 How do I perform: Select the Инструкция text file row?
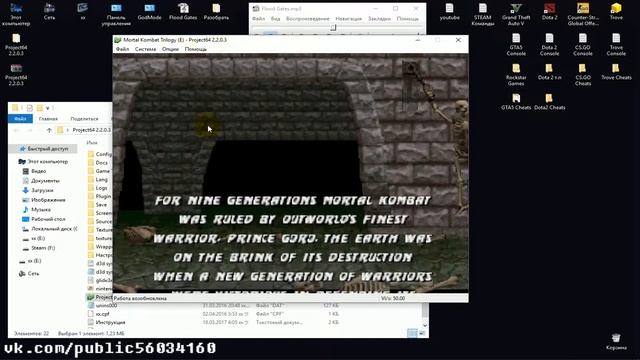214,322
